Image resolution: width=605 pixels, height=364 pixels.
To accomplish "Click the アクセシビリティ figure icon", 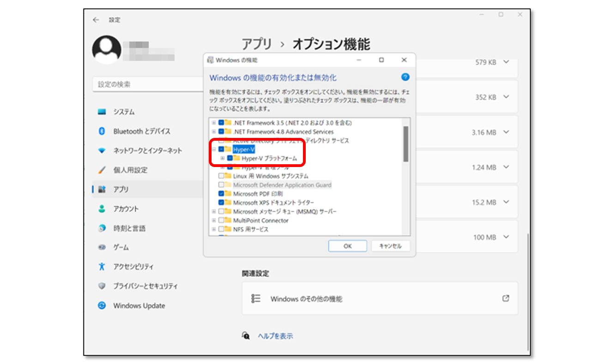I will click(x=102, y=267).
